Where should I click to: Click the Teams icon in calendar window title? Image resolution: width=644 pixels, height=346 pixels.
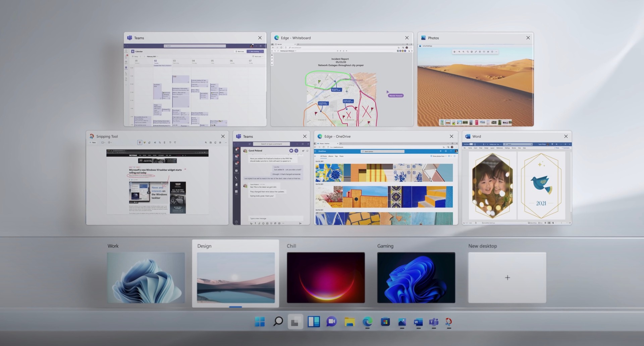(x=129, y=38)
